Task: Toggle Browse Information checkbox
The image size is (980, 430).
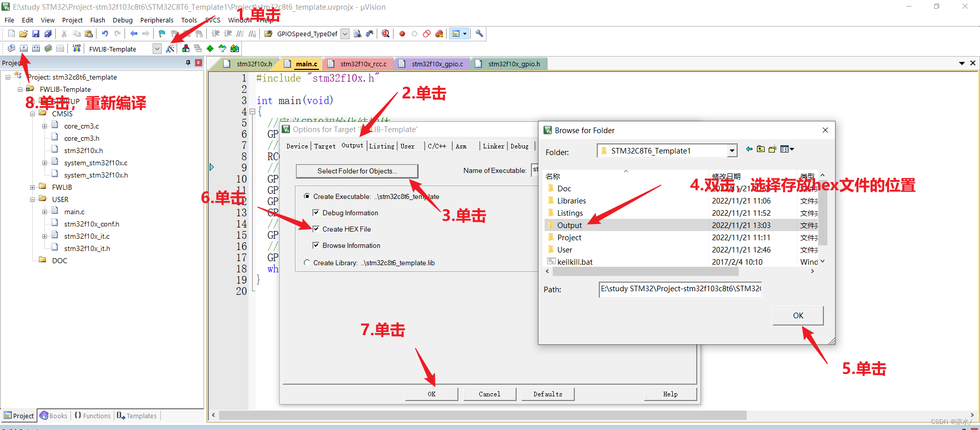Action: [x=316, y=245]
